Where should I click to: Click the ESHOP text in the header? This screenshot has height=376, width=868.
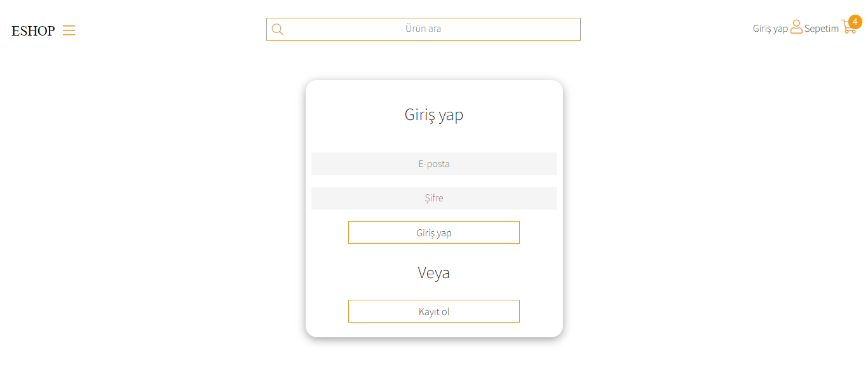32,30
